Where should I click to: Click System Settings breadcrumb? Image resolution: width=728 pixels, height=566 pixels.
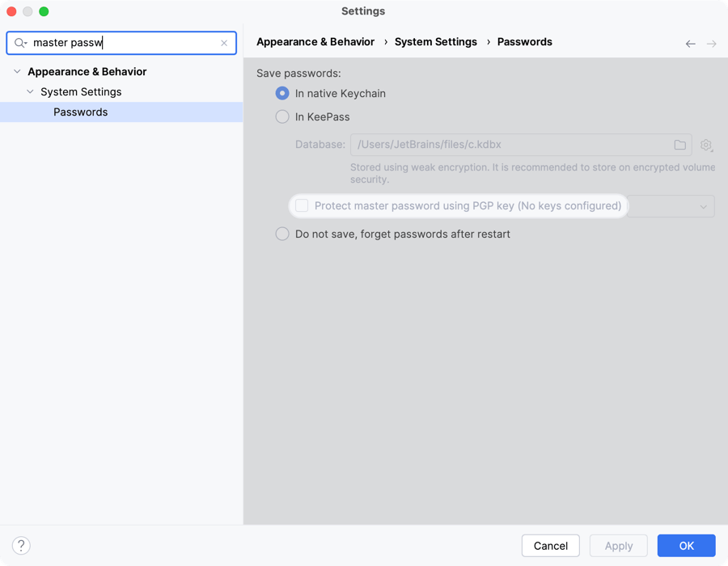click(436, 42)
